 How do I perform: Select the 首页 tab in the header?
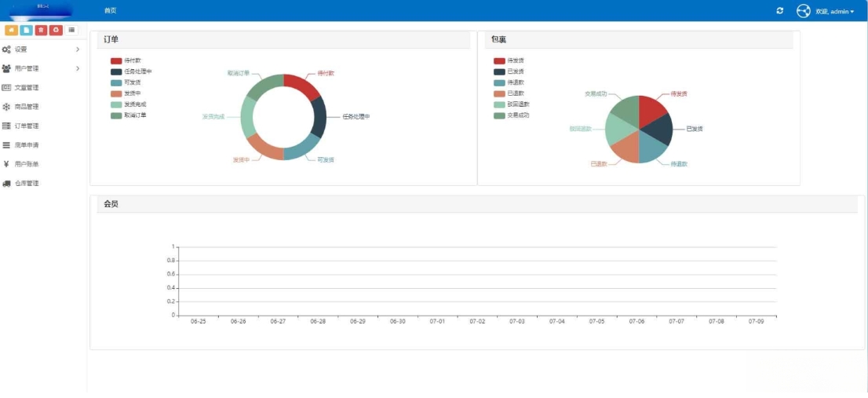coord(110,11)
